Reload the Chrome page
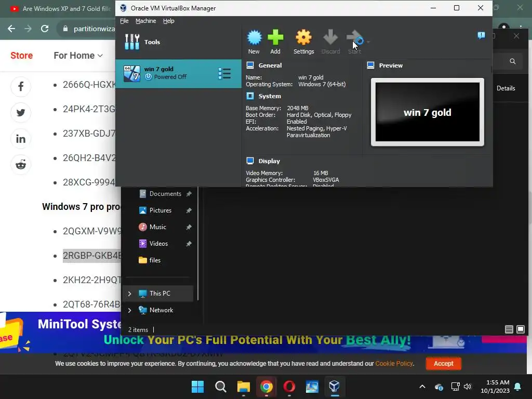 (45, 29)
